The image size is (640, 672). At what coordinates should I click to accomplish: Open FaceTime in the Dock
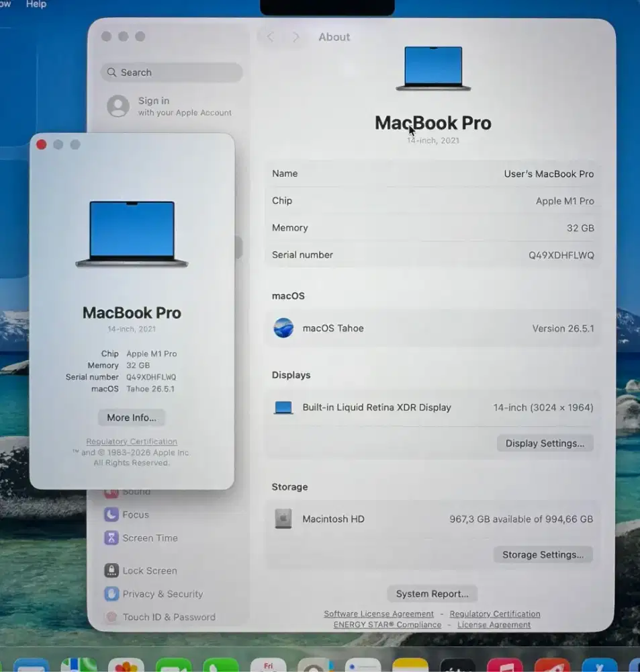click(x=173, y=665)
